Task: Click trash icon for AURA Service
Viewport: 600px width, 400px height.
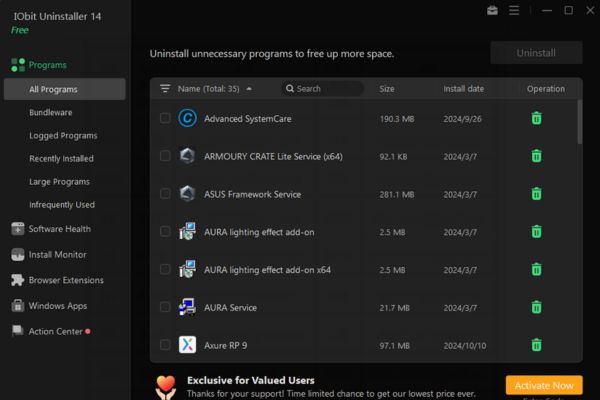Action: 537,307
